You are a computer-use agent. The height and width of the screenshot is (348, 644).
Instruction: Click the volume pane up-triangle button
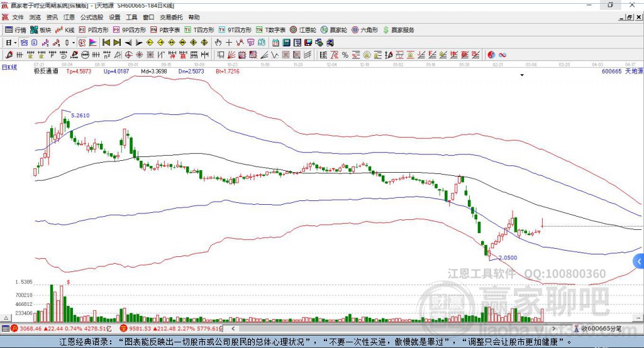(x=6, y=318)
